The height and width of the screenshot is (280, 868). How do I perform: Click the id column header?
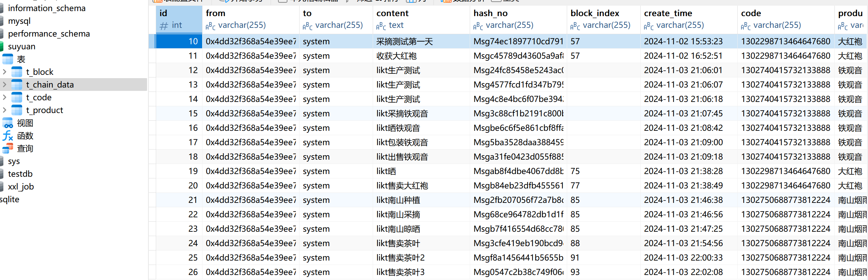click(x=179, y=19)
